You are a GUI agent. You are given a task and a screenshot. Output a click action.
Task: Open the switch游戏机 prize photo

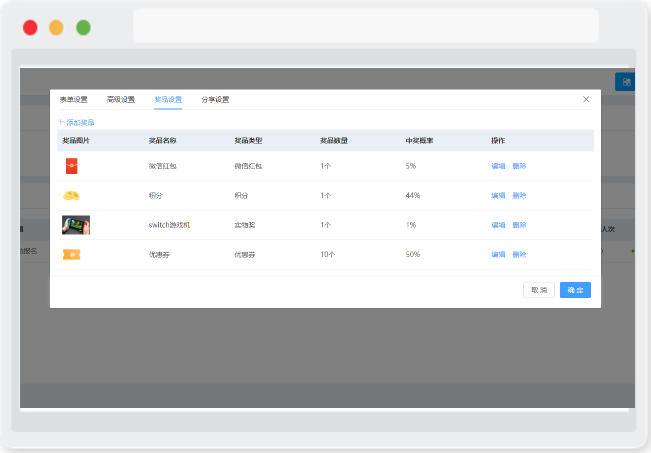[x=76, y=225]
